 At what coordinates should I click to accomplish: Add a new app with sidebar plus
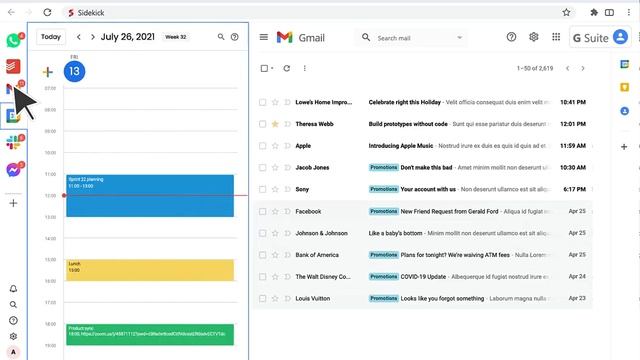(13, 203)
